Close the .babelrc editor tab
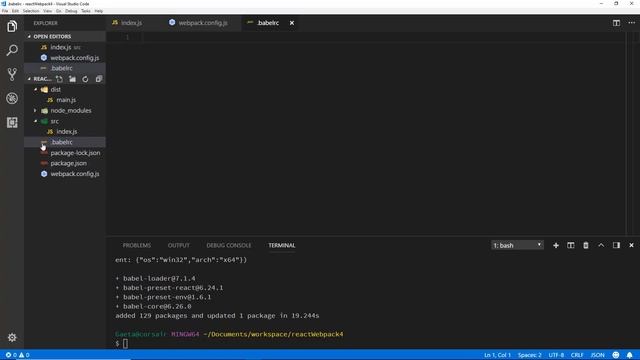Screen dimensions: 640x360 coord(292,23)
